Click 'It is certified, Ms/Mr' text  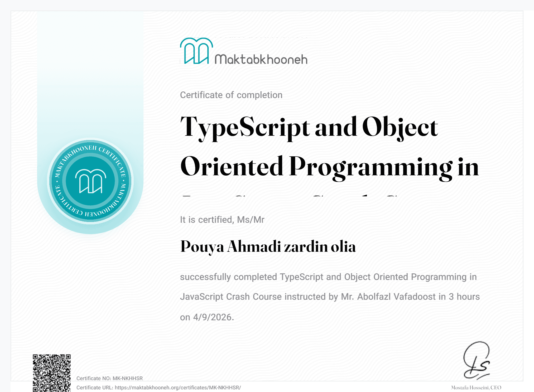(222, 220)
